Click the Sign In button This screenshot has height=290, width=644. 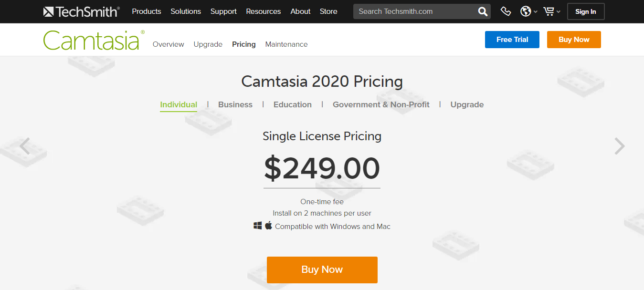click(x=586, y=11)
